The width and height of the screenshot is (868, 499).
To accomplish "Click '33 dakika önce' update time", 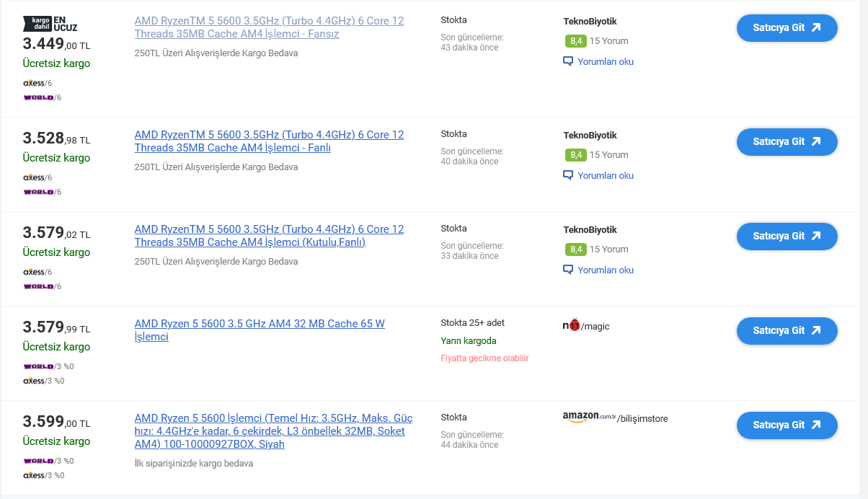I will point(469,256).
